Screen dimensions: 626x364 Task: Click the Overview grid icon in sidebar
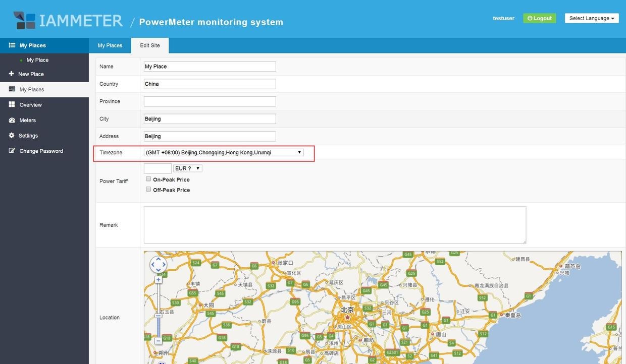[12, 104]
